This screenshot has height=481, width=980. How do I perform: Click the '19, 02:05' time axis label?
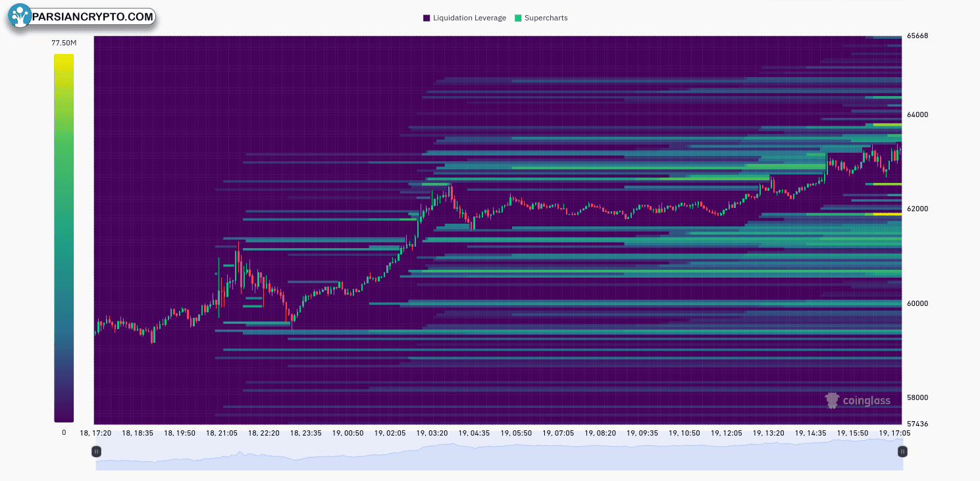390,433
